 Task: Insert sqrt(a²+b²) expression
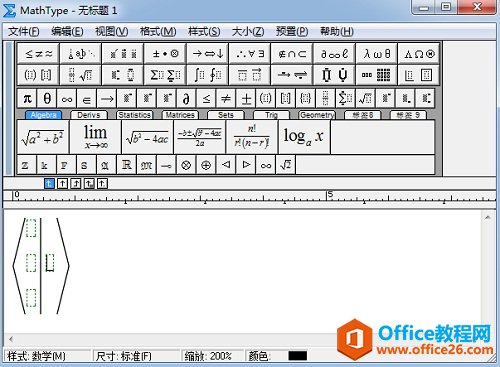click(43, 137)
